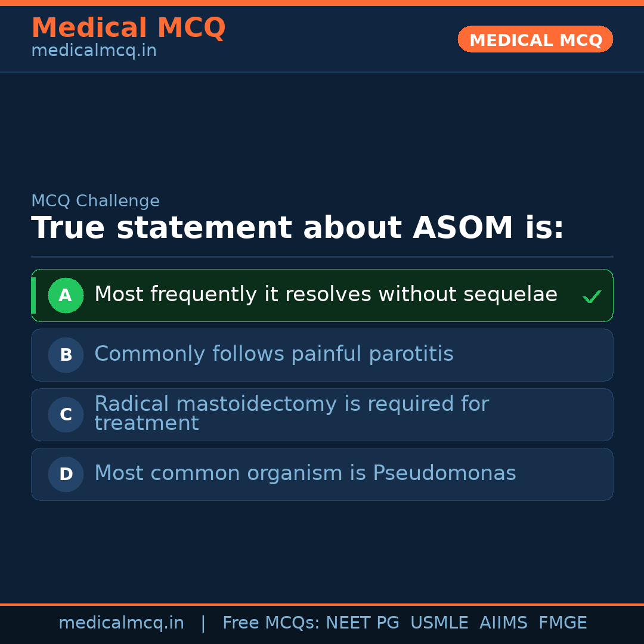
Task: Click the question heading 'True statement about ASOM is:'
Action: click(297, 228)
